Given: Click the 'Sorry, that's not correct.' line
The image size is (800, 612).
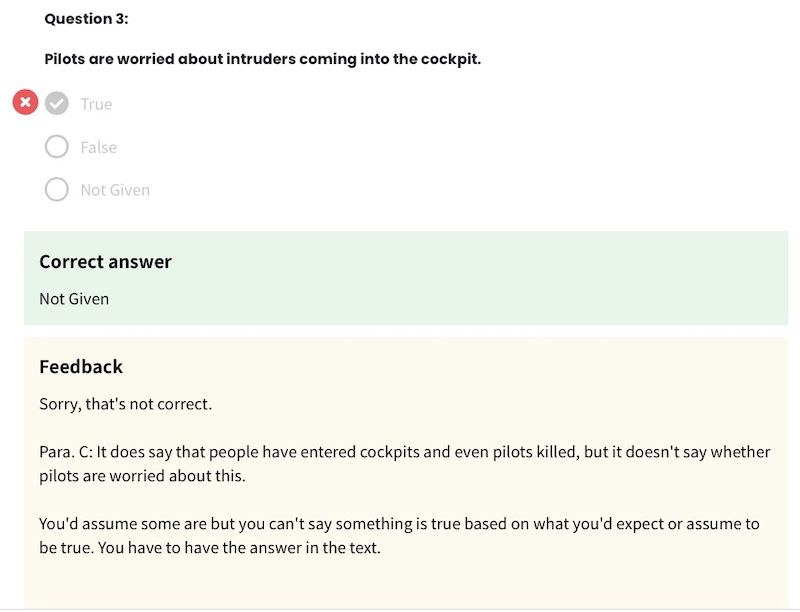Looking at the screenshot, I should (x=126, y=404).
